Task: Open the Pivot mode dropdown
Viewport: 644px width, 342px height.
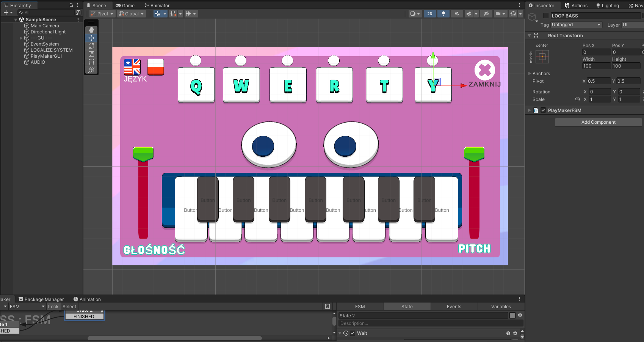Action: coord(102,14)
